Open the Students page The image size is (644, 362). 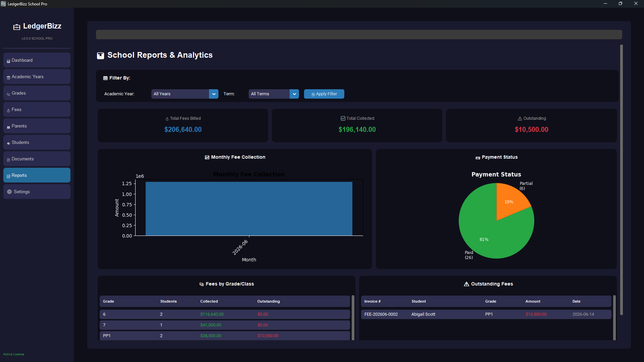tap(37, 143)
